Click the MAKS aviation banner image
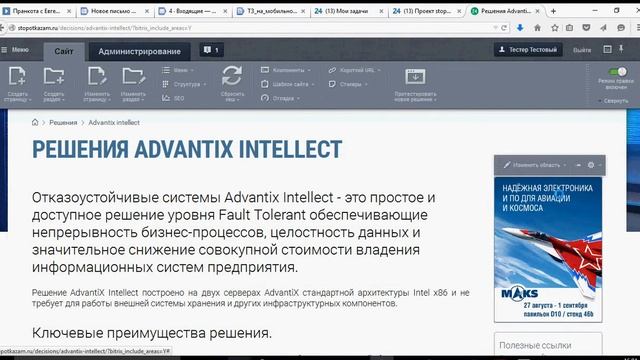Image resolution: width=640 pixels, height=360 pixels. tap(548, 249)
